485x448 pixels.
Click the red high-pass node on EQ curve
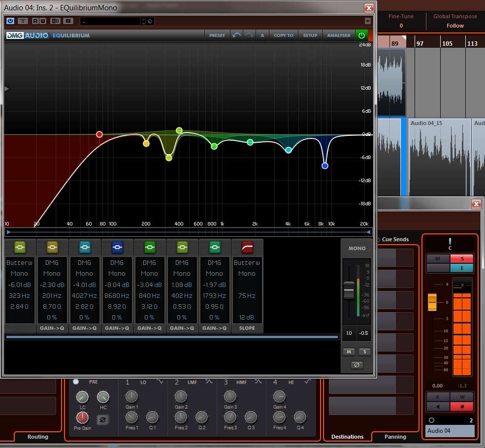(x=99, y=134)
